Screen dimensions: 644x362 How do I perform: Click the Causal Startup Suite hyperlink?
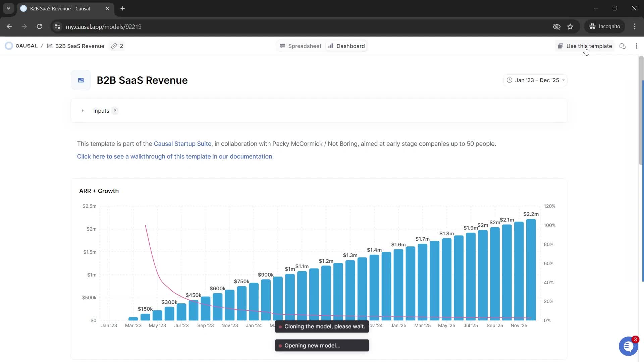pos(183,144)
